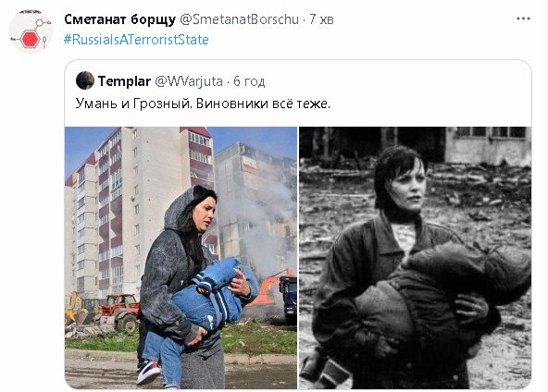548x392 pixels.
Task: Click Templar's small profile avatar
Action: [85, 80]
